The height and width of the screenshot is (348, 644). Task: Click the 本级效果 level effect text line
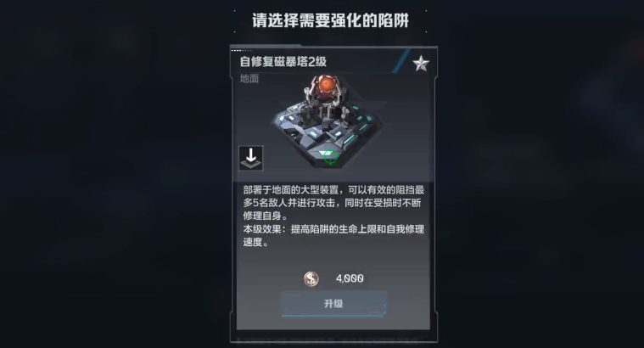tap(333, 229)
